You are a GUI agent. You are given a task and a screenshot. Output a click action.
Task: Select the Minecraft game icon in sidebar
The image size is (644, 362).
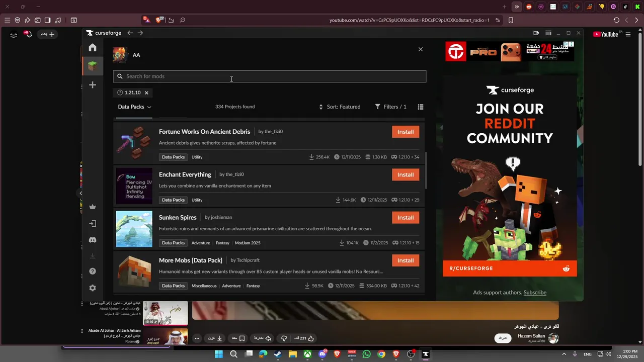[93, 66]
